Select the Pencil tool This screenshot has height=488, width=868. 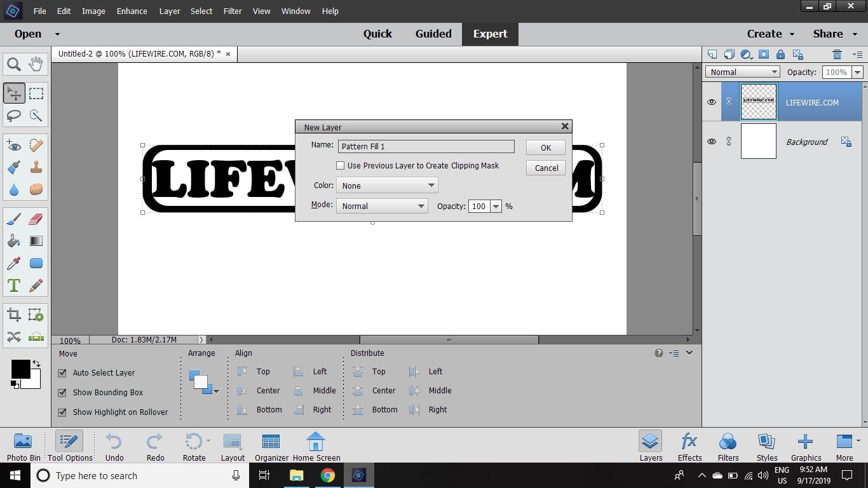click(36, 285)
